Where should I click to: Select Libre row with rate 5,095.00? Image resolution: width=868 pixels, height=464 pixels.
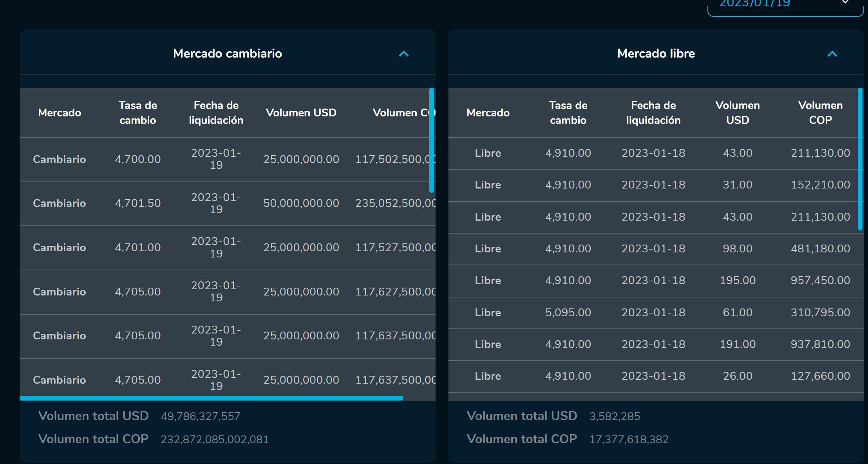tap(568, 312)
